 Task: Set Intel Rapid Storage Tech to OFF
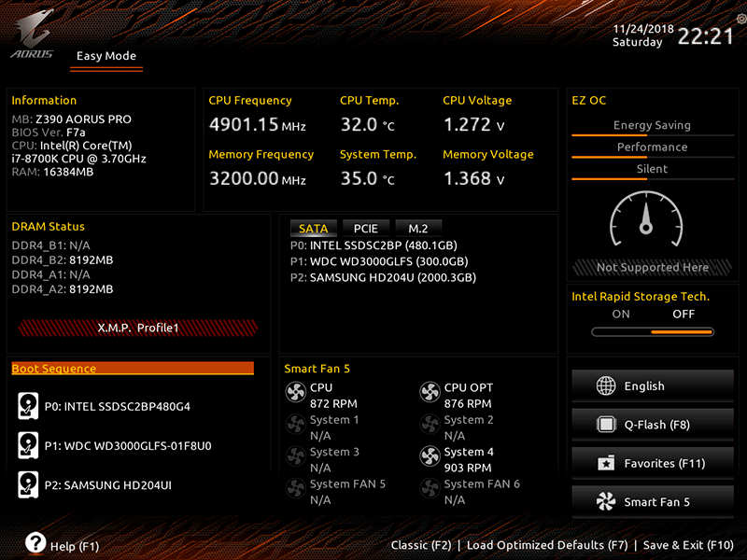pos(684,314)
